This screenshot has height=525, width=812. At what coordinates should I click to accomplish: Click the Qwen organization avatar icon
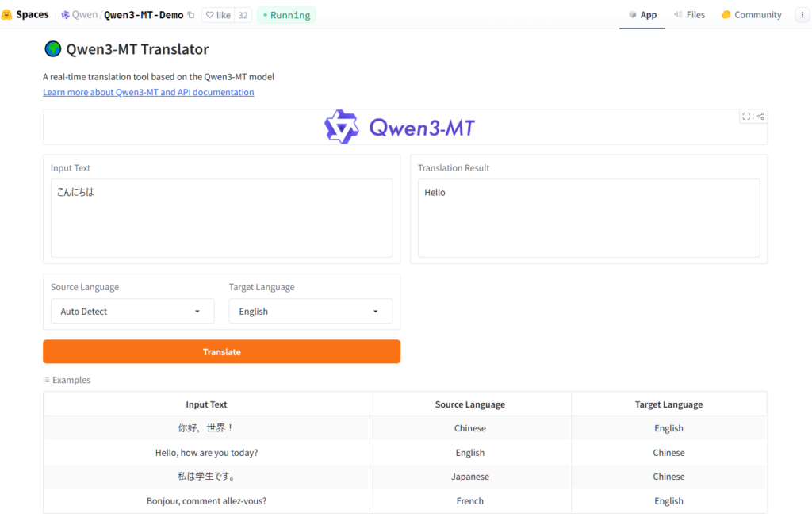65,15
